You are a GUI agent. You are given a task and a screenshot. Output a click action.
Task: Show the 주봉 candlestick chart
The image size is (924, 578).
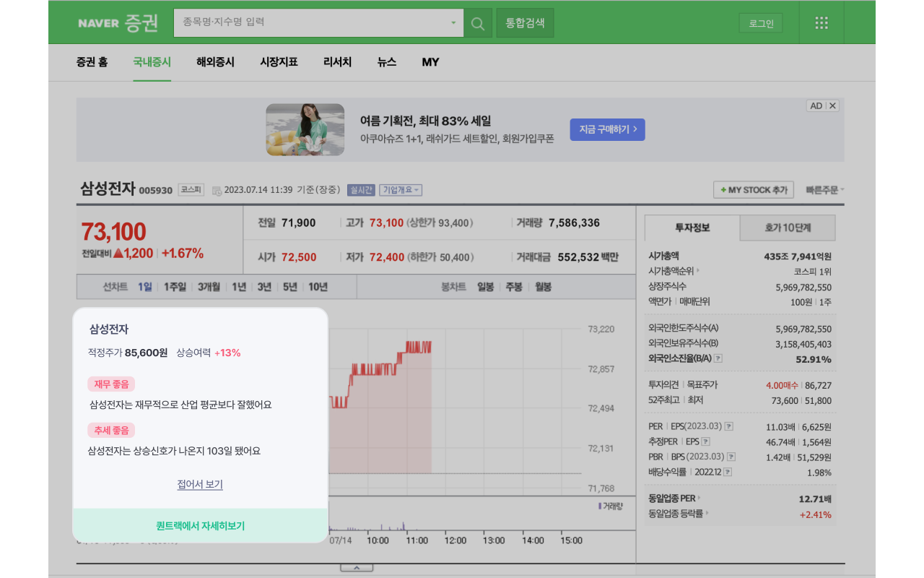coord(514,287)
